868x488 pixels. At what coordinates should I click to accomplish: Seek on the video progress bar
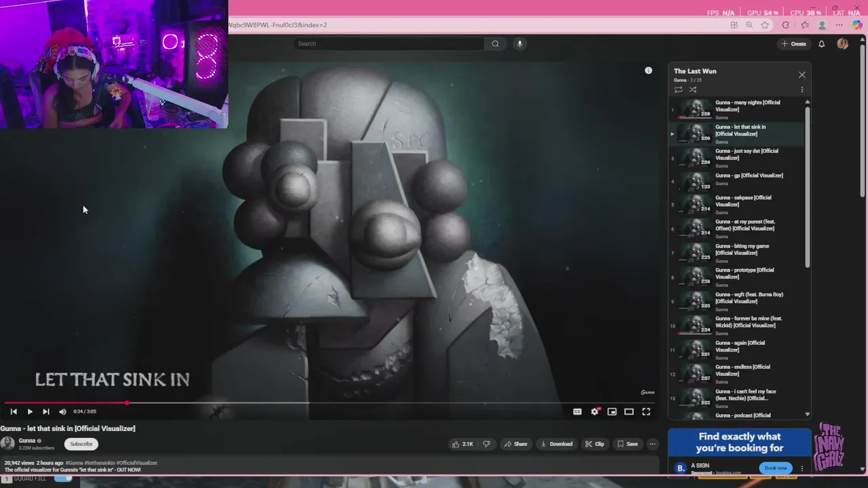pos(329,403)
